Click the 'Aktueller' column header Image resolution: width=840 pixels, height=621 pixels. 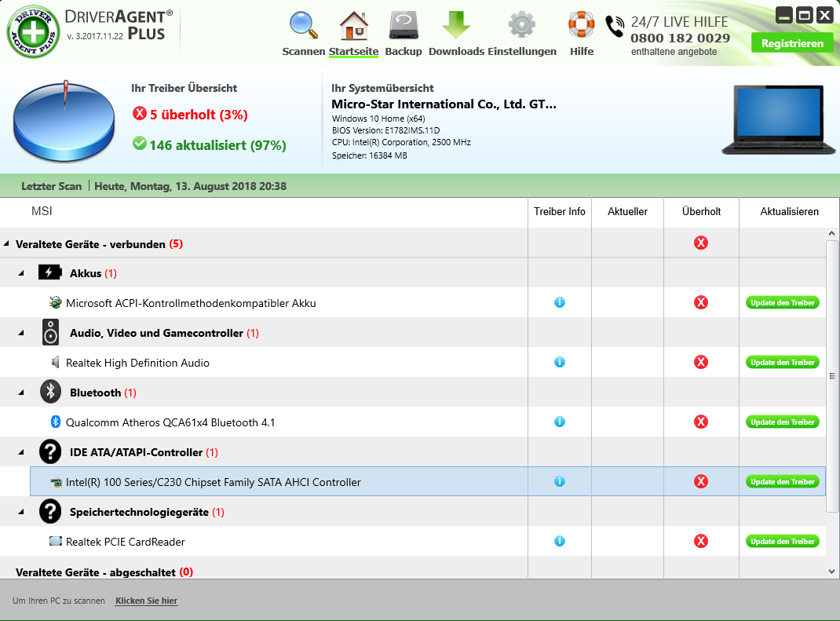[x=627, y=212]
